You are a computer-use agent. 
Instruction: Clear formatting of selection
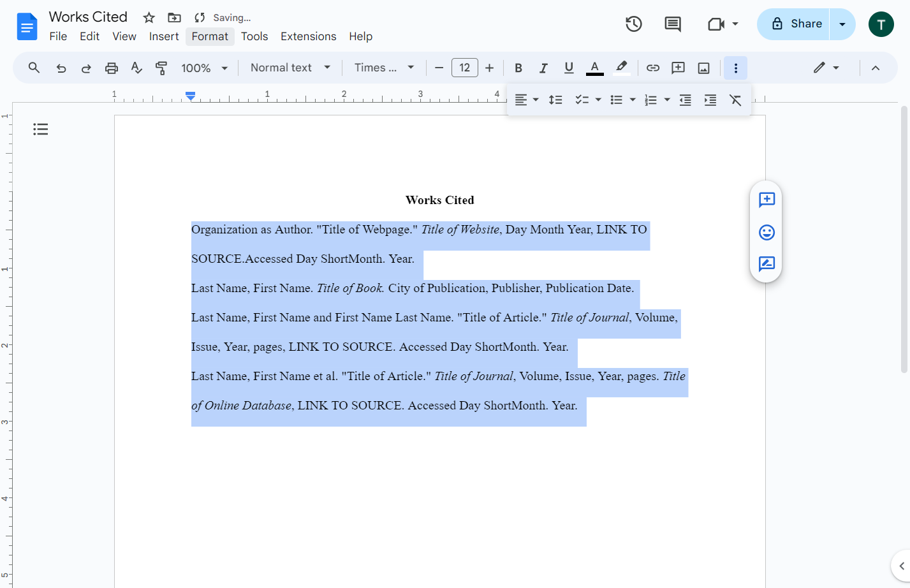tap(735, 100)
